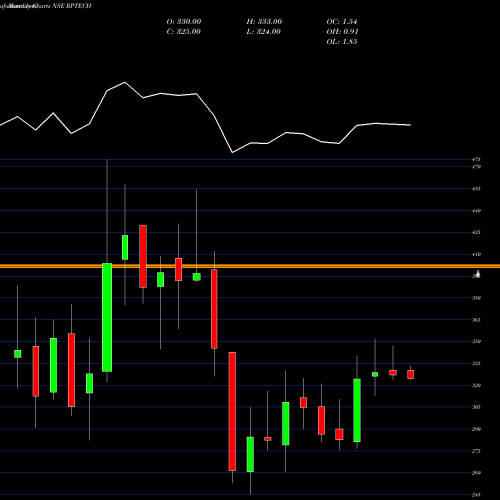Click the last red candle on the right
Screen dimensions: 500x500
[411, 374]
